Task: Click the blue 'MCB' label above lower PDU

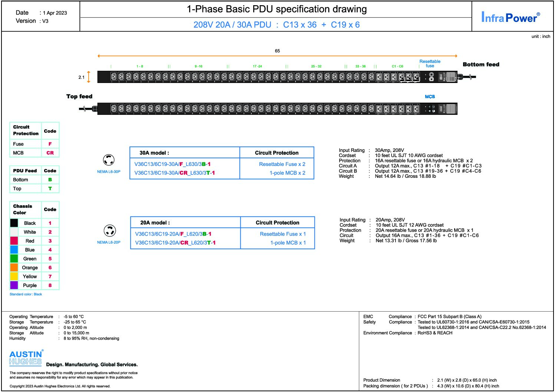Action: tap(430, 97)
